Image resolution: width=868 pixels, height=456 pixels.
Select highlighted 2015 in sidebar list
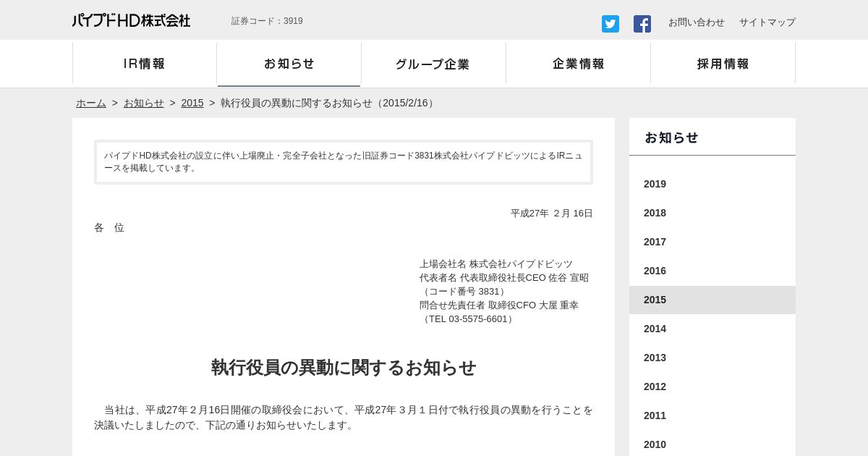coord(712,300)
